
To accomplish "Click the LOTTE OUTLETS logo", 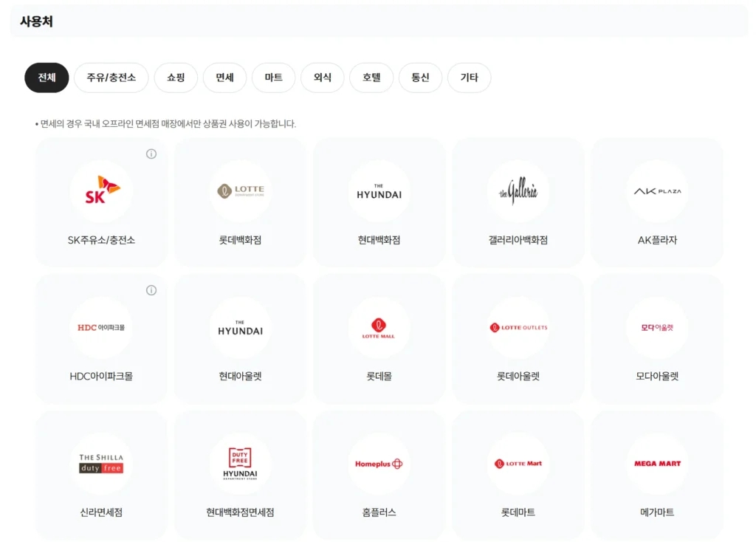I will pos(518,327).
